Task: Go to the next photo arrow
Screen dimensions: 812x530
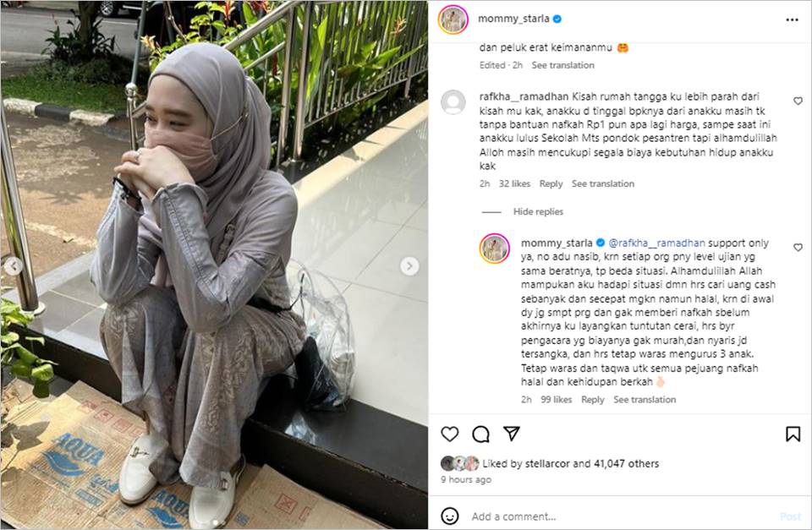Action: (x=409, y=266)
